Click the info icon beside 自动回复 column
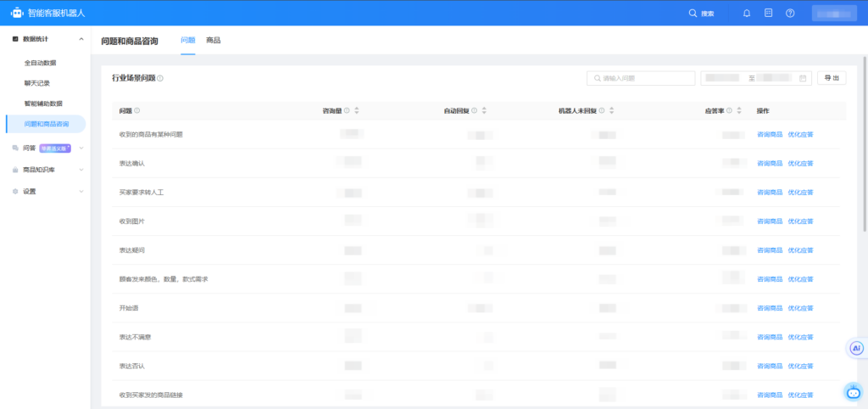 tap(474, 111)
